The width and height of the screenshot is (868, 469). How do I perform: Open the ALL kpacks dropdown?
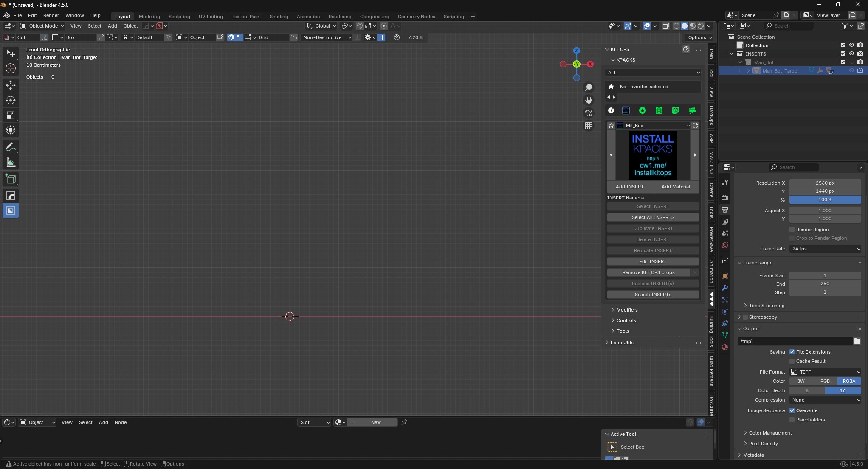point(653,73)
